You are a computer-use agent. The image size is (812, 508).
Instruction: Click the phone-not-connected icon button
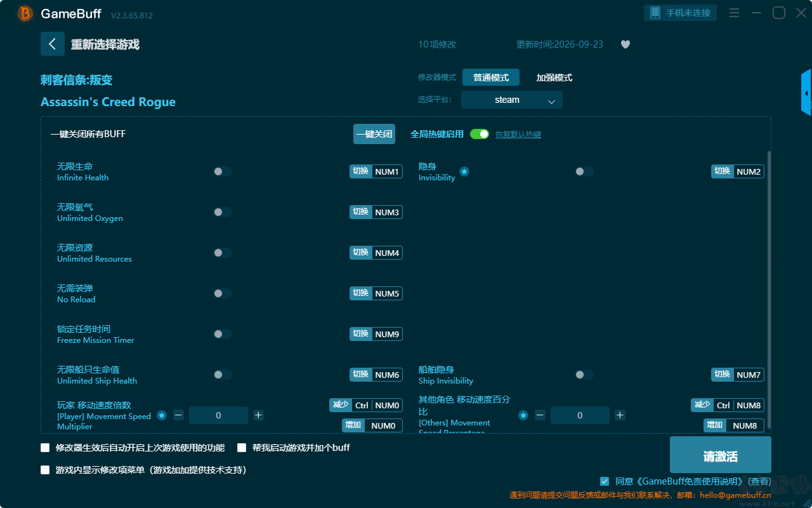(x=681, y=13)
